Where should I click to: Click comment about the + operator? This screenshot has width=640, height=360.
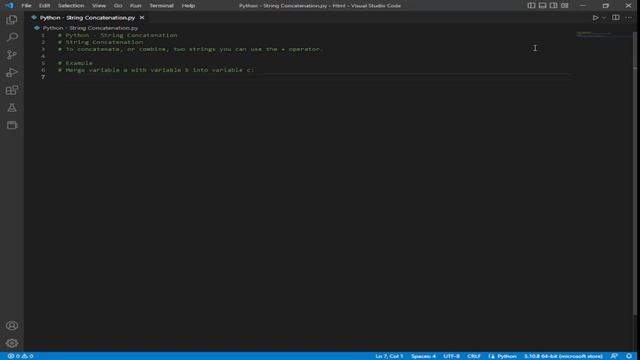[190, 49]
